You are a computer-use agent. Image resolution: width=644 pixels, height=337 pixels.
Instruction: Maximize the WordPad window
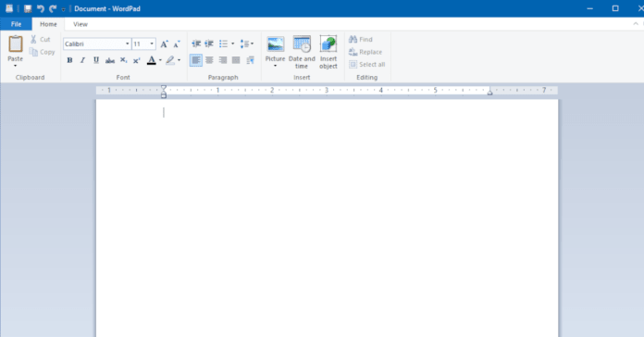point(615,8)
